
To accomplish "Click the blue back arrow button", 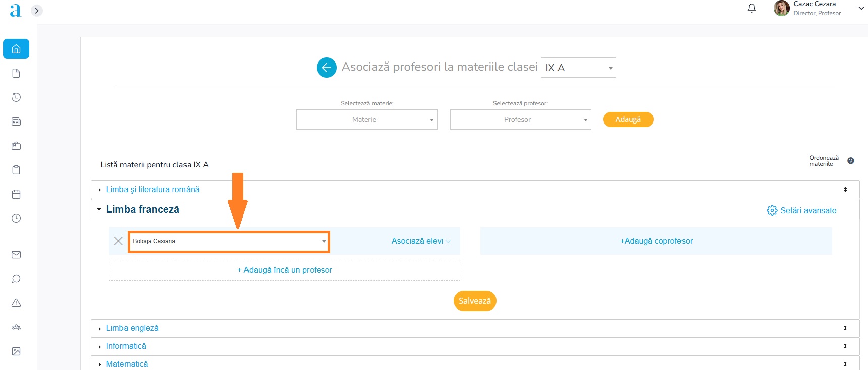I will [326, 68].
